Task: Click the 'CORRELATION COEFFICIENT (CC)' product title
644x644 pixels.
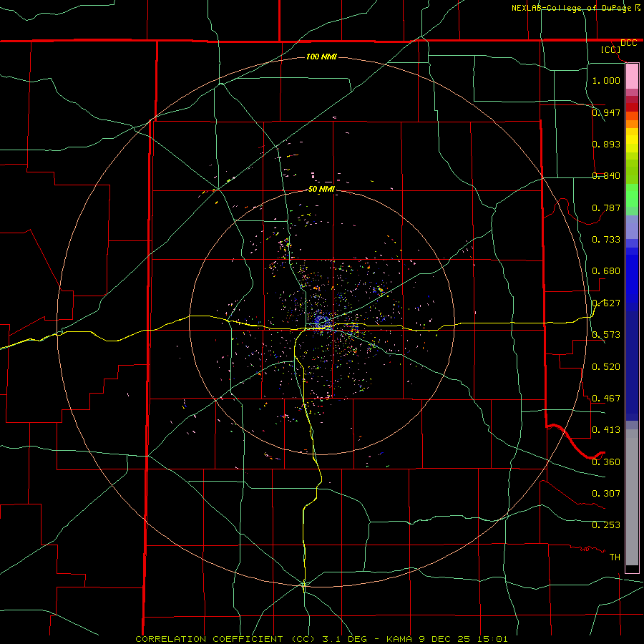Action: click(225, 639)
